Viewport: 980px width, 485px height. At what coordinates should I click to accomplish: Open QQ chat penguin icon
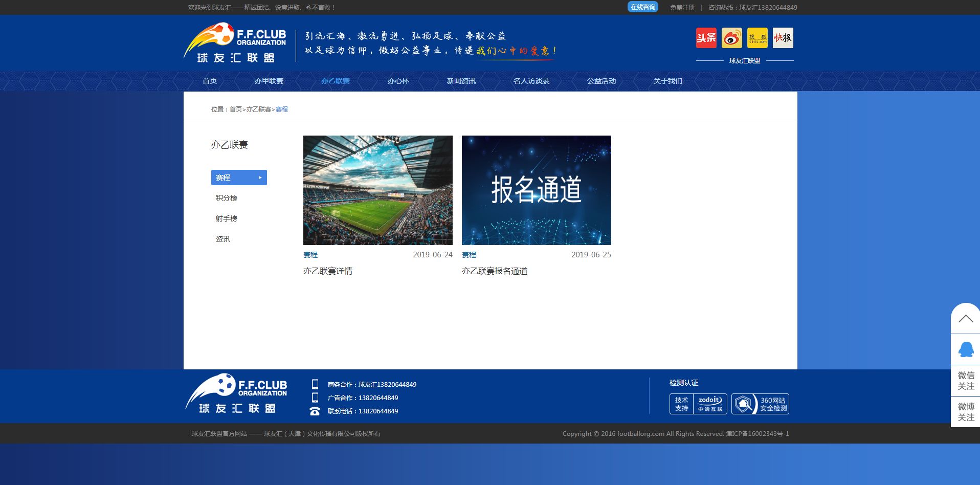965,350
